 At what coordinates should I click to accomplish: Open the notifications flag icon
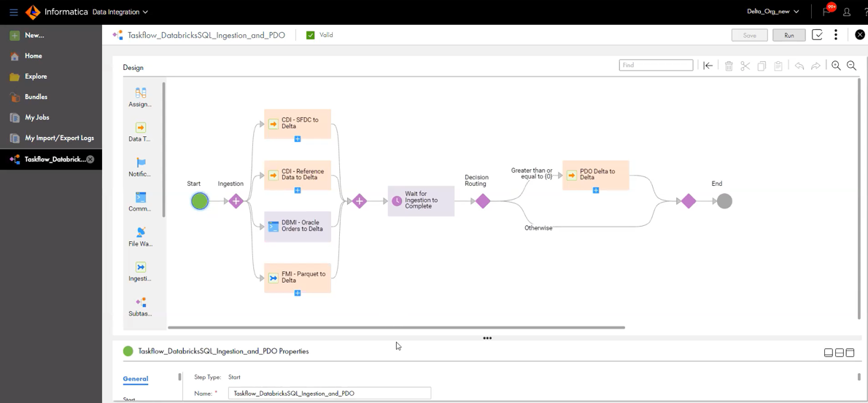pyautogui.click(x=827, y=12)
